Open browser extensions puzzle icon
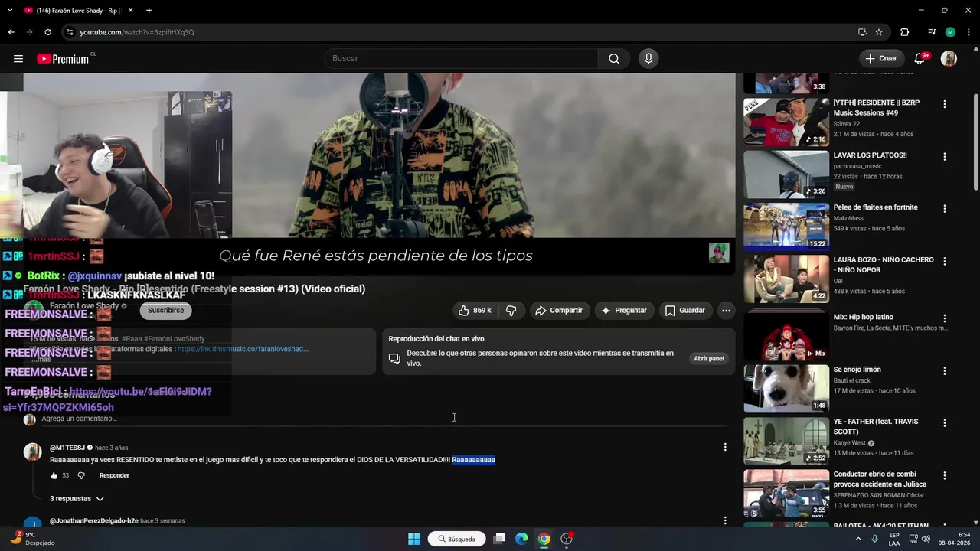This screenshot has height=551, width=980. coord(904,32)
